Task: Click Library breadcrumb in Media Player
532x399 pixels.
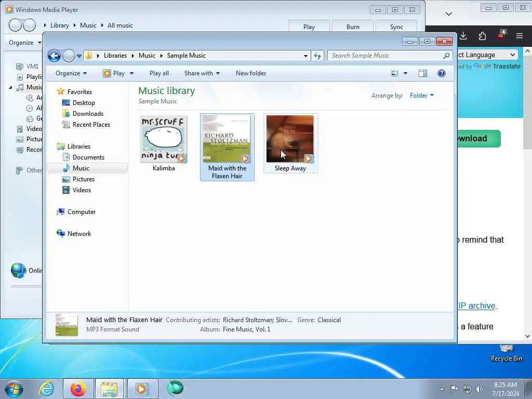Action: click(x=59, y=25)
